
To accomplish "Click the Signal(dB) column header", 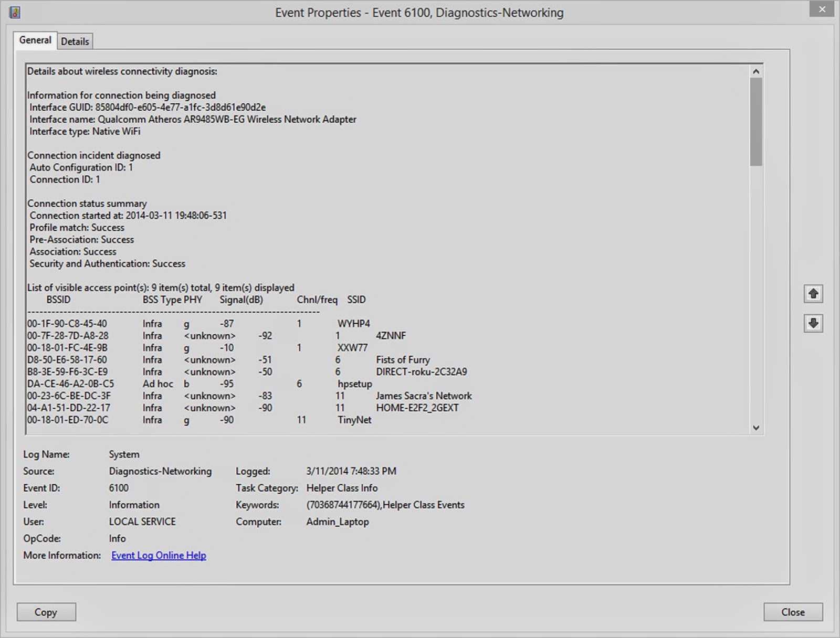I will pos(241,300).
